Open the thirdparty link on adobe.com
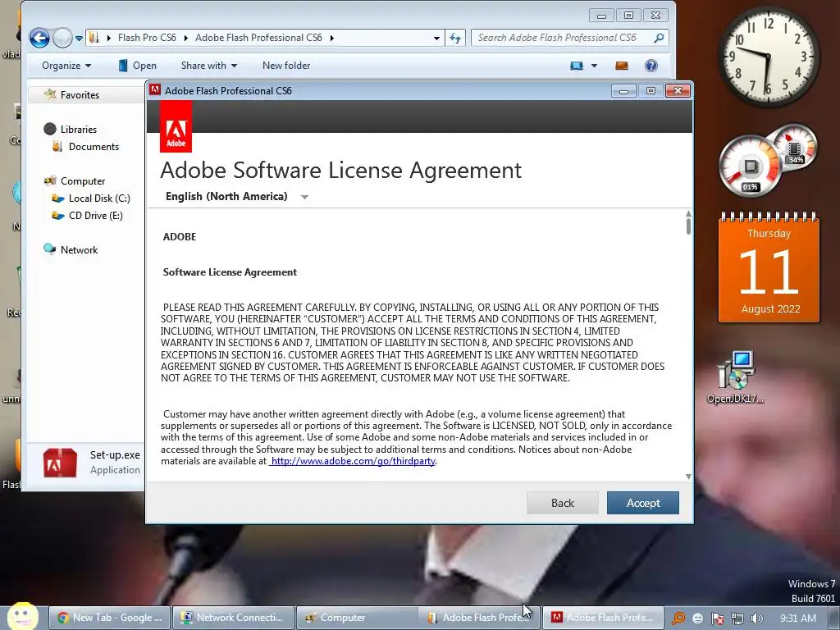840x630 pixels. (x=353, y=461)
